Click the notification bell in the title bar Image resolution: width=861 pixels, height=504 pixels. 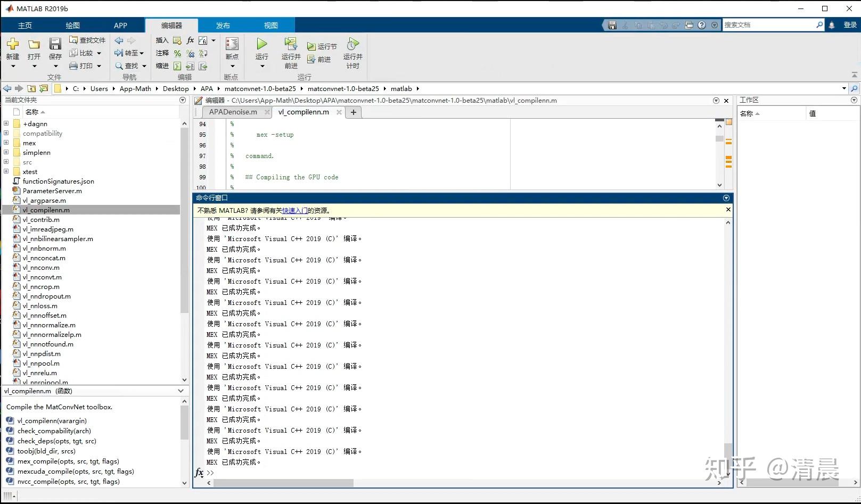[x=832, y=24]
